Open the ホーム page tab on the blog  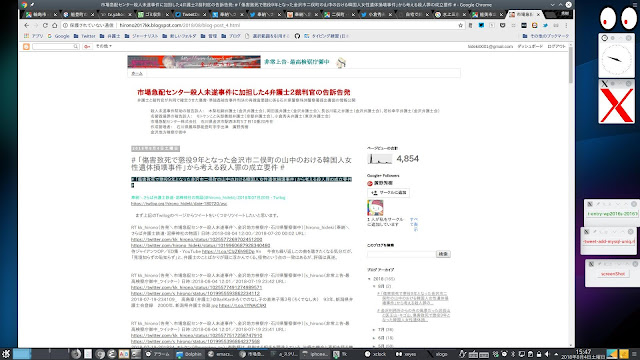point(137,73)
